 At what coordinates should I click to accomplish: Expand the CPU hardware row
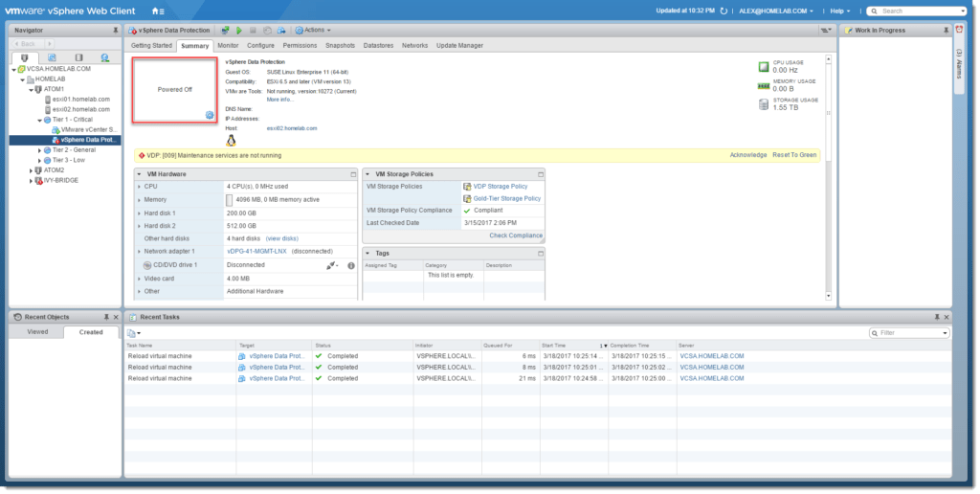click(x=140, y=187)
